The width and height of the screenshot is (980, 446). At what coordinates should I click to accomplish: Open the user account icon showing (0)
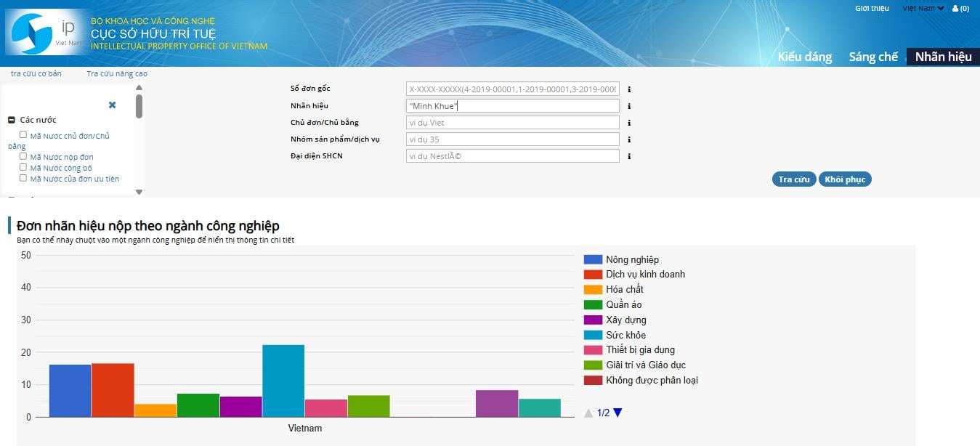tap(960, 8)
